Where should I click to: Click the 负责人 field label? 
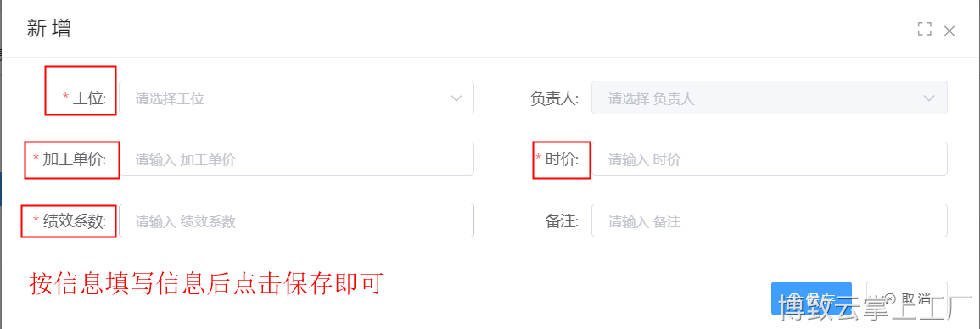[554, 98]
